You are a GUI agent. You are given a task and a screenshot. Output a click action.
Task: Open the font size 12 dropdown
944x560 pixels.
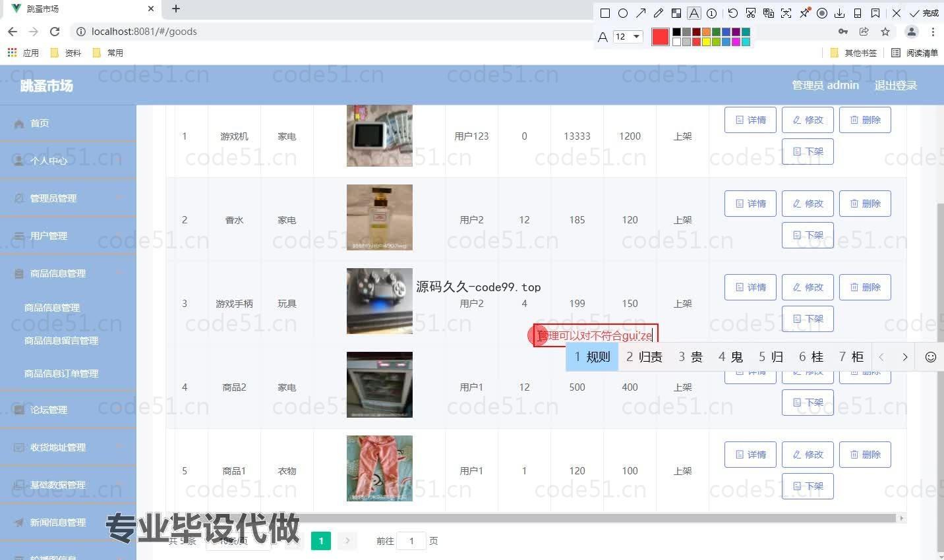coord(628,37)
